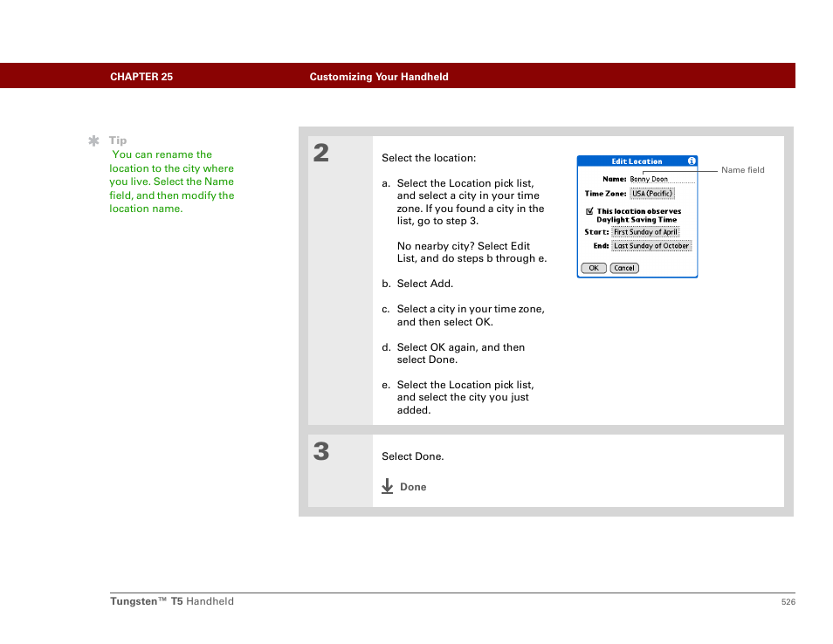Click the 'Select a city in your time zone,' text
Viewport: 833px width, 644px height.
[x=471, y=309]
